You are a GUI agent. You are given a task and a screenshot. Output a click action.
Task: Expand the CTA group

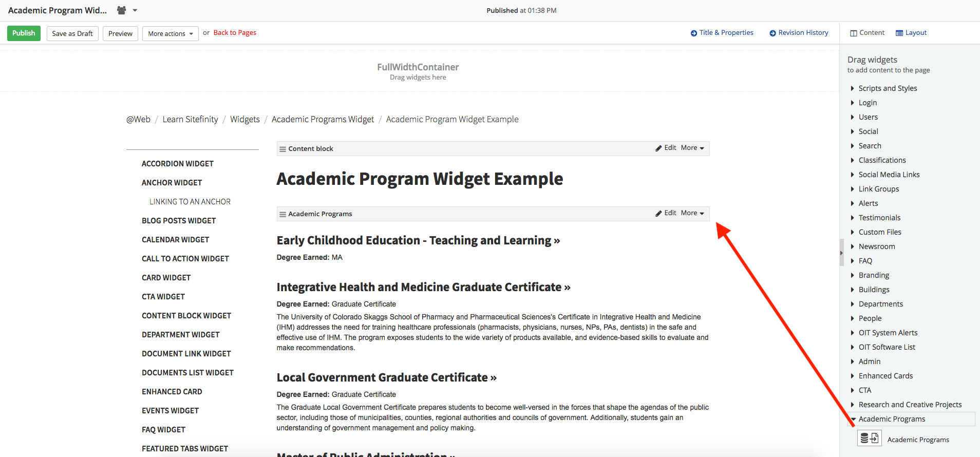tap(864, 390)
